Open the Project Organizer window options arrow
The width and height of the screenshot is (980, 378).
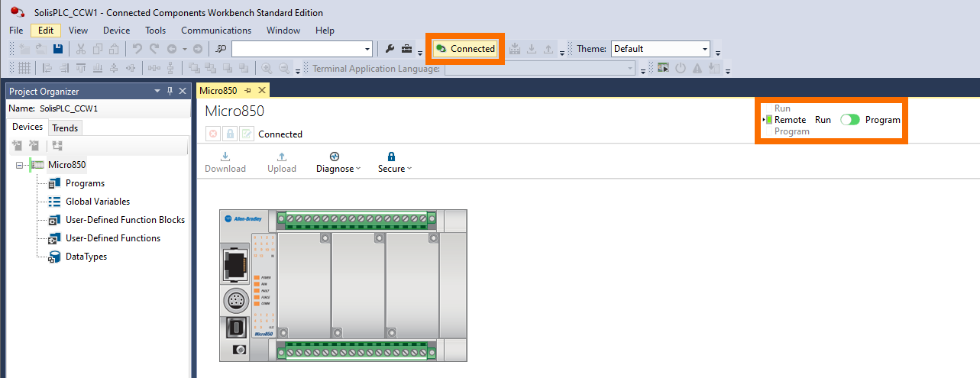point(157,91)
